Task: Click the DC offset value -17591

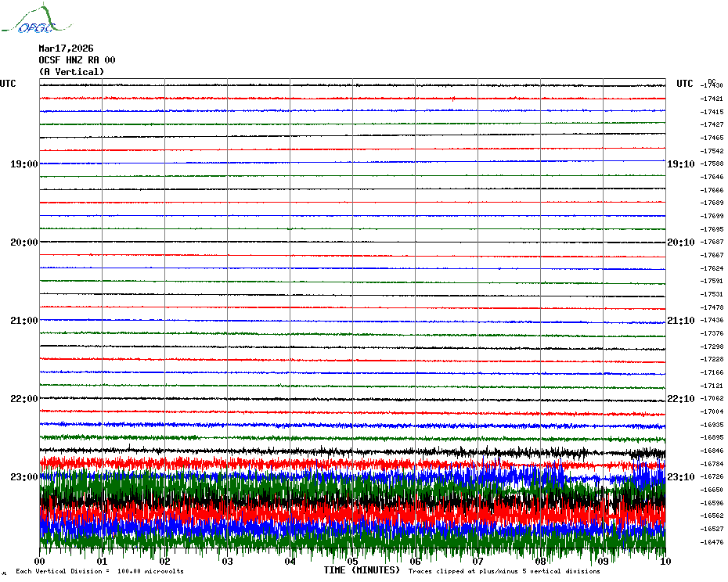Action: click(x=712, y=282)
